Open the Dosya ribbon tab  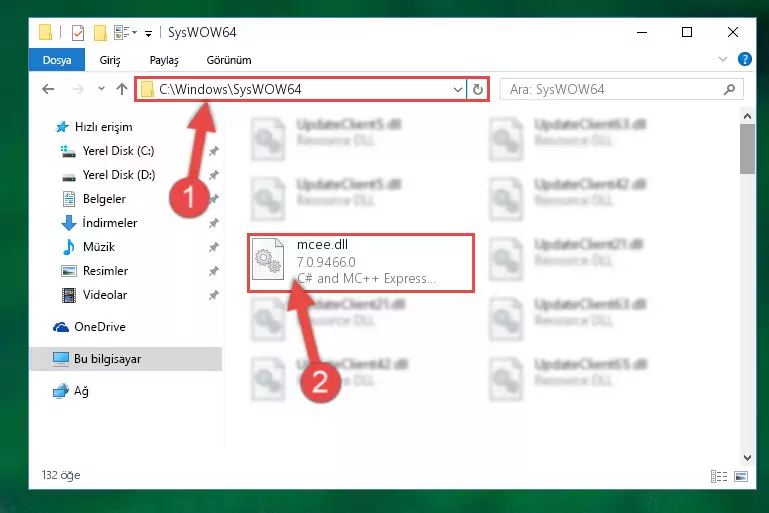[57, 60]
